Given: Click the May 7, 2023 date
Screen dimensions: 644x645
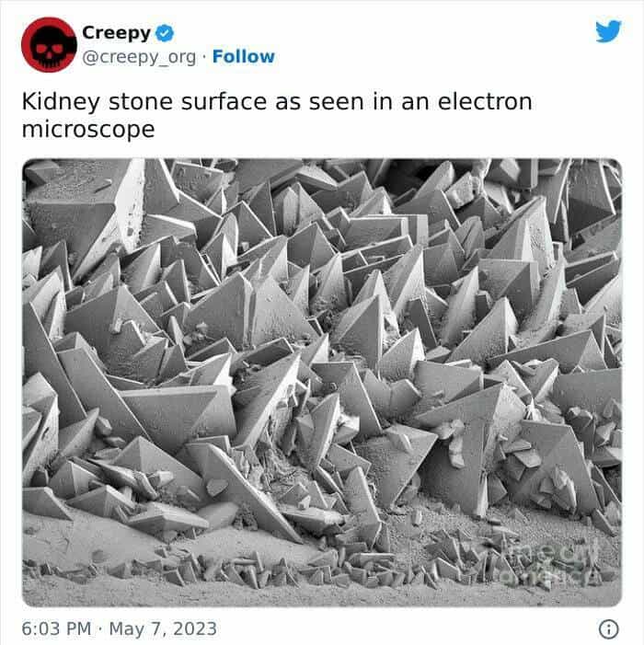Looking at the screenshot, I should coord(163,628).
